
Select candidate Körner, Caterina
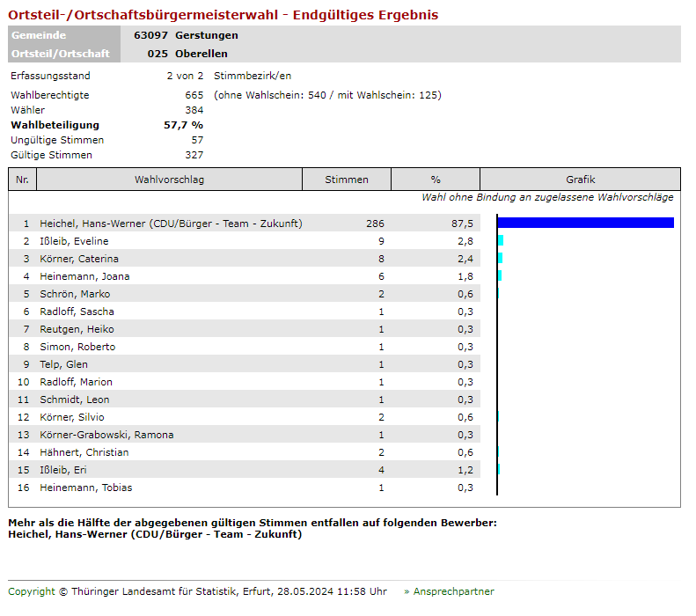[x=79, y=259]
